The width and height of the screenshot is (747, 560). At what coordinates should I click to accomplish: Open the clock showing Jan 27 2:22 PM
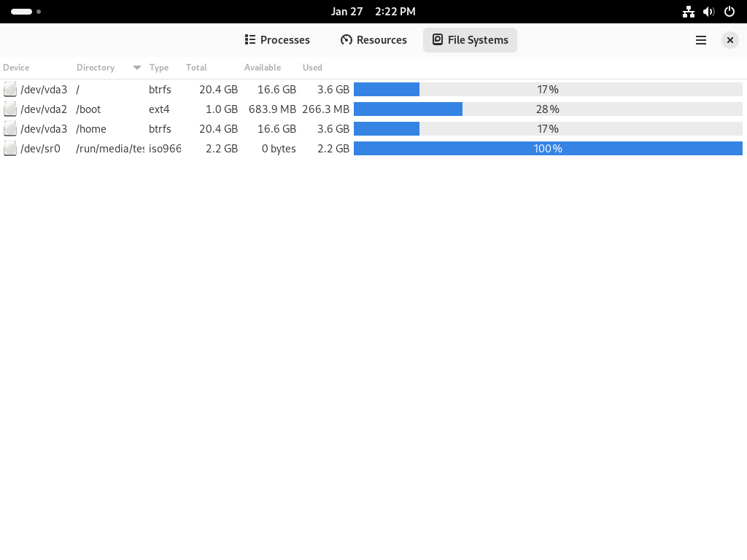pos(373,12)
